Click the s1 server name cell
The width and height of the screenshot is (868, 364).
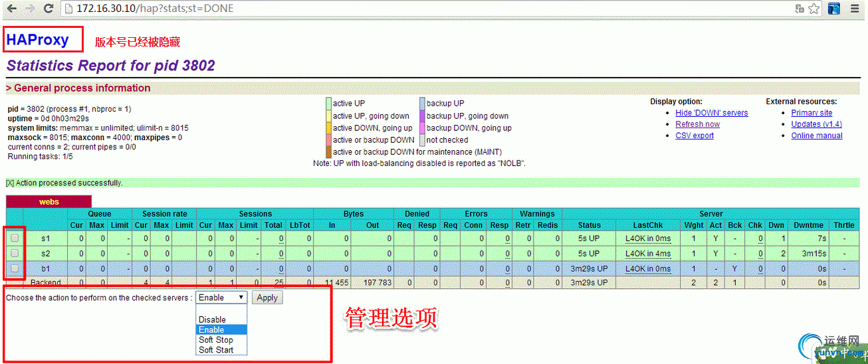coord(45,238)
